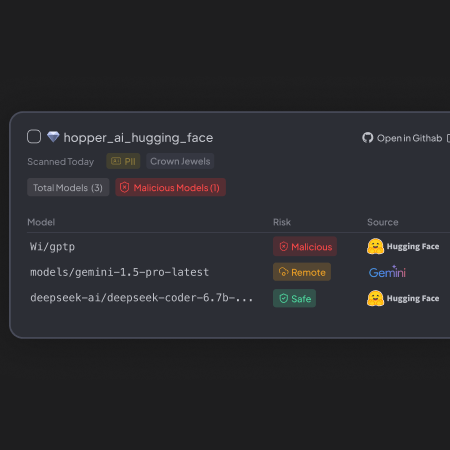Check the hopper_ai_hugging_face repository checkbox
Image resolution: width=450 pixels, height=450 pixels.
(x=34, y=137)
